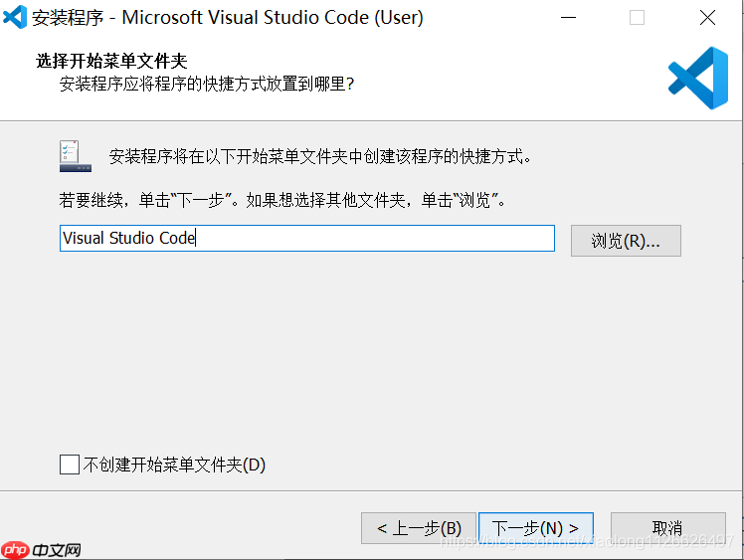
Task: Click the large VS Code logo in header
Action: (x=698, y=78)
